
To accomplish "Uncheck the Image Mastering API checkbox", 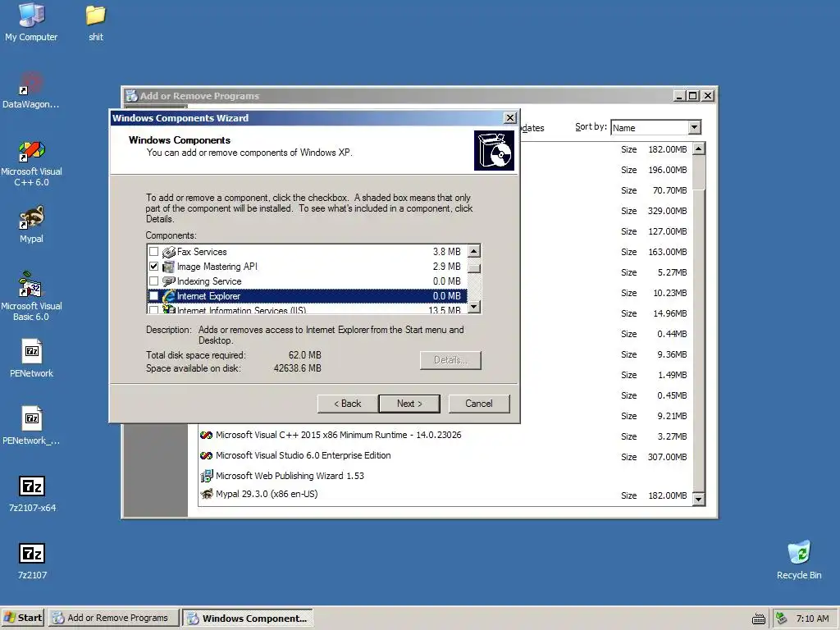I will click(x=153, y=267).
